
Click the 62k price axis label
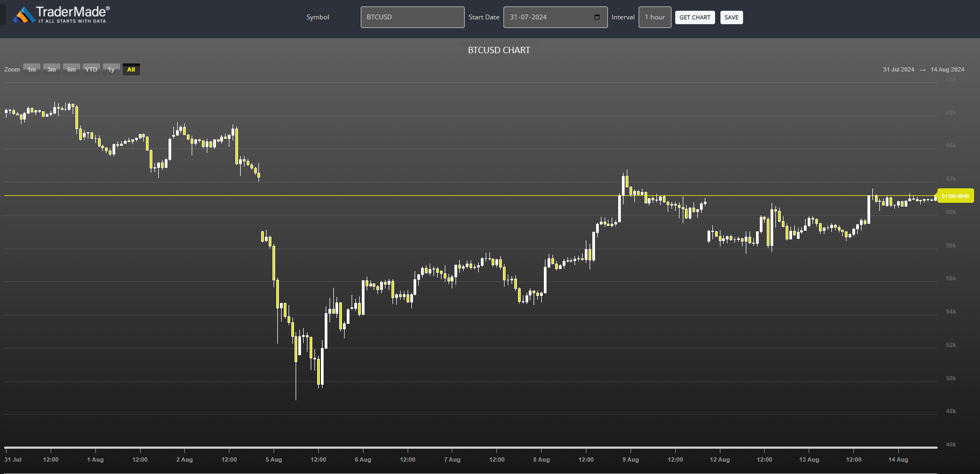(x=951, y=179)
